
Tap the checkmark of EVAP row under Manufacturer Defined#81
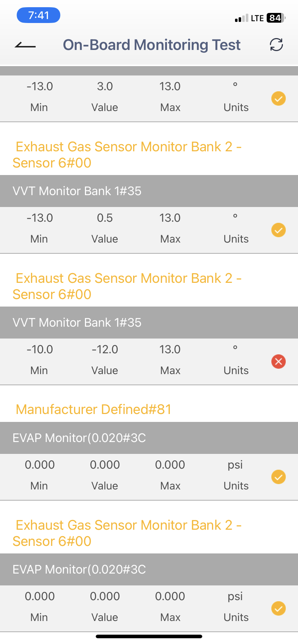(x=278, y=477)
